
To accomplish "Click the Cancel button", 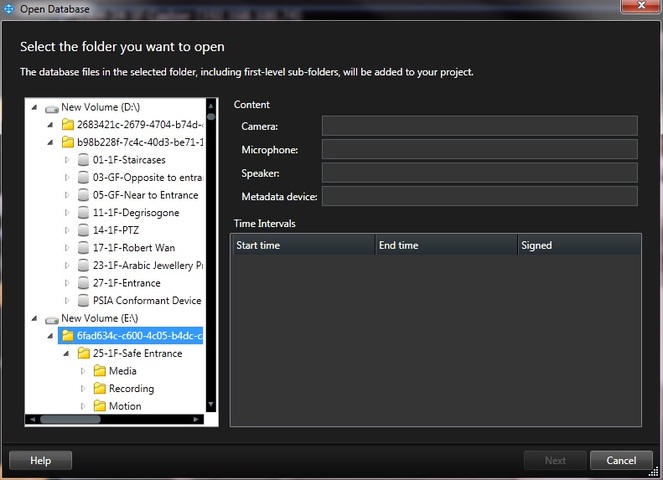I will point(614,461).
